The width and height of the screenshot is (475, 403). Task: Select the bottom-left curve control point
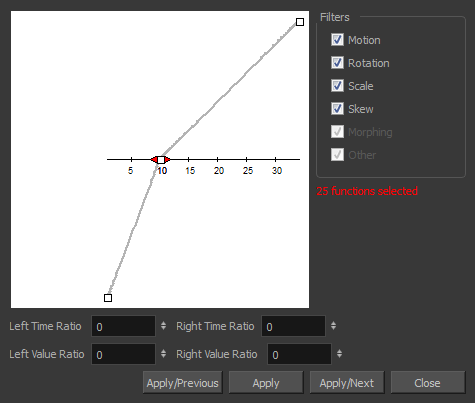point(108,298)
